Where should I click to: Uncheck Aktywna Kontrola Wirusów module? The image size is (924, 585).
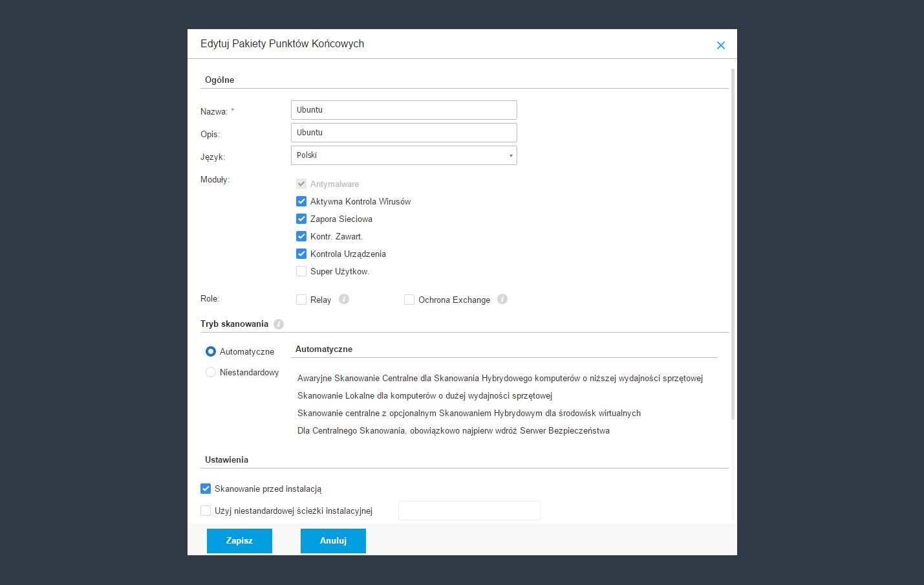click(x=301, y=201)
